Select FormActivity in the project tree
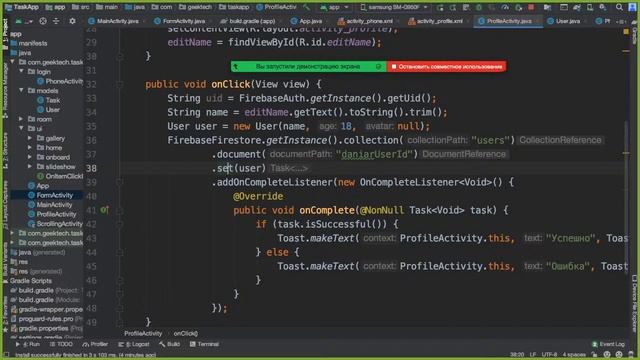 [x=50, y=195]
